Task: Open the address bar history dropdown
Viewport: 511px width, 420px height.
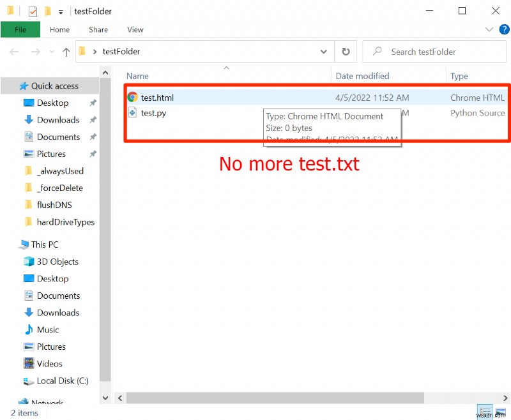Action: click(324, 52)
